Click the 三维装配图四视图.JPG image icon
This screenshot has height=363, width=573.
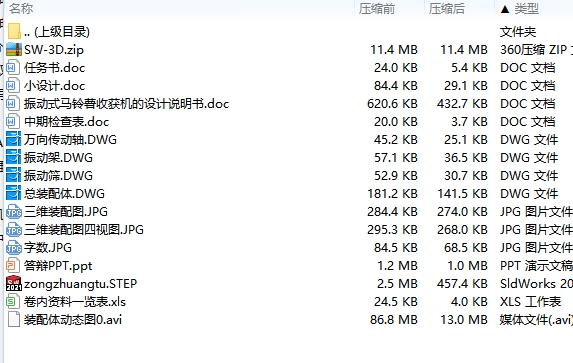point(14,230)
